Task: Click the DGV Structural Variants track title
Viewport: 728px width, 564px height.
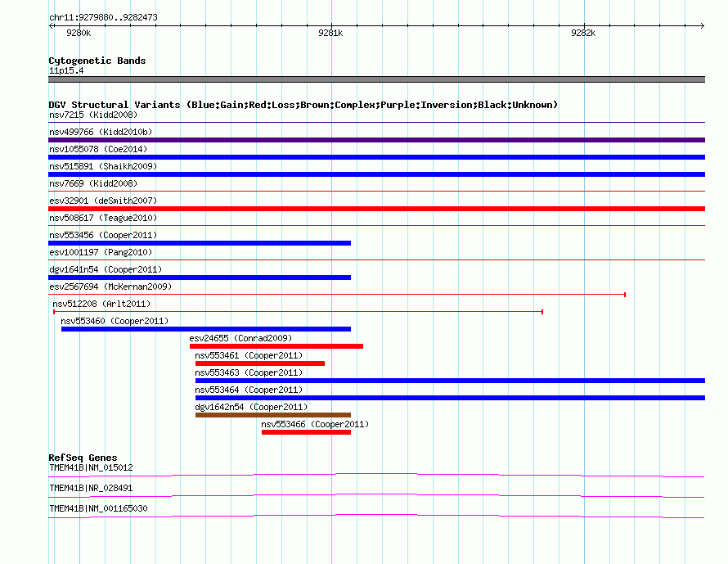Action: 303,105
